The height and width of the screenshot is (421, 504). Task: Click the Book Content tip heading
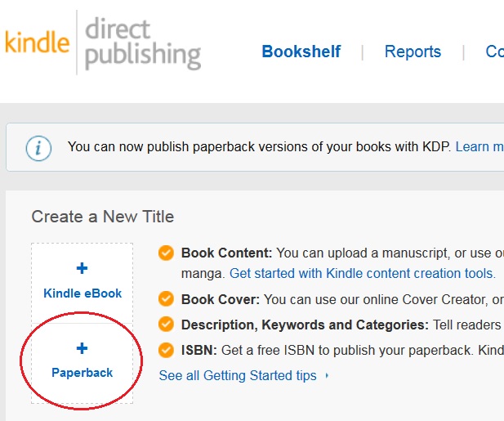pos(226,253)
